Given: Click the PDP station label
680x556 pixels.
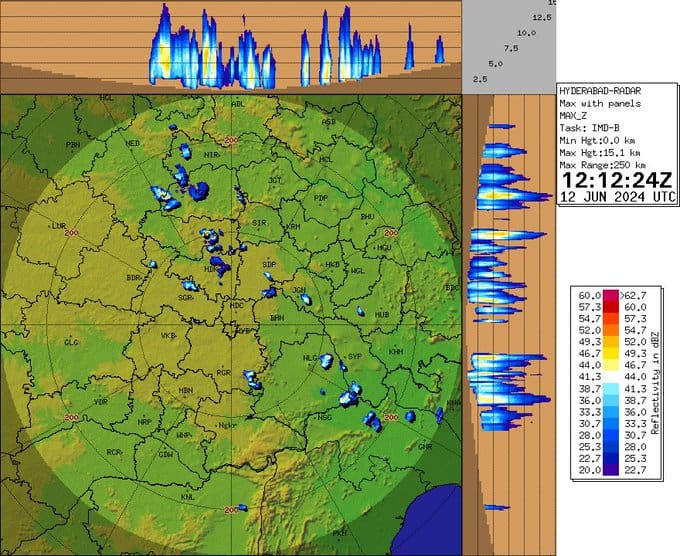Looking at the screenshot, I should point(320,198).
